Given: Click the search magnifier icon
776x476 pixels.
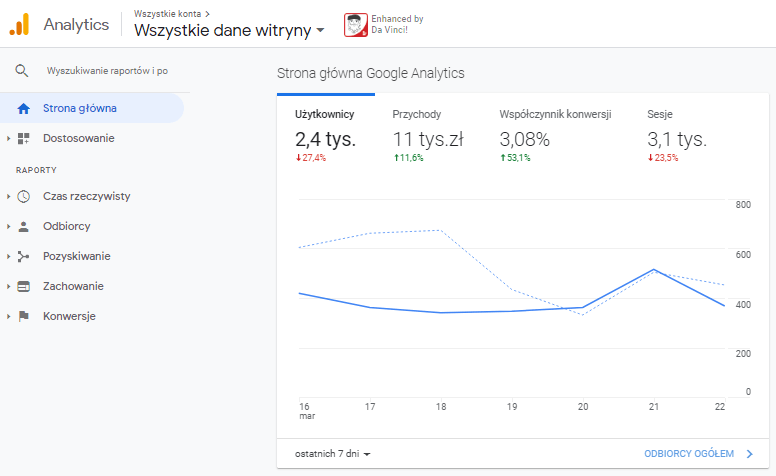Looking at the screenshot, I should click(22, 71).
